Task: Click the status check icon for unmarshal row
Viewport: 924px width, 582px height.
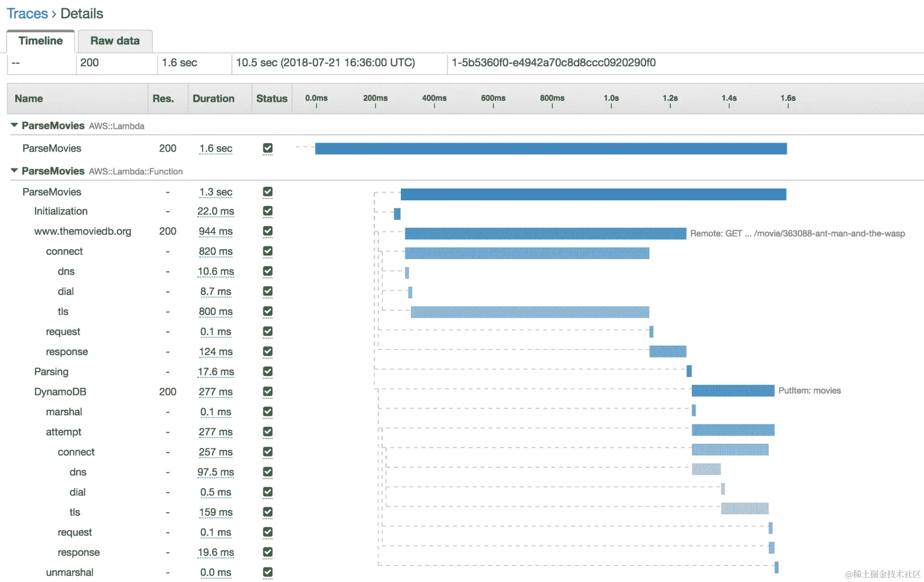Action: coord(268,572)
